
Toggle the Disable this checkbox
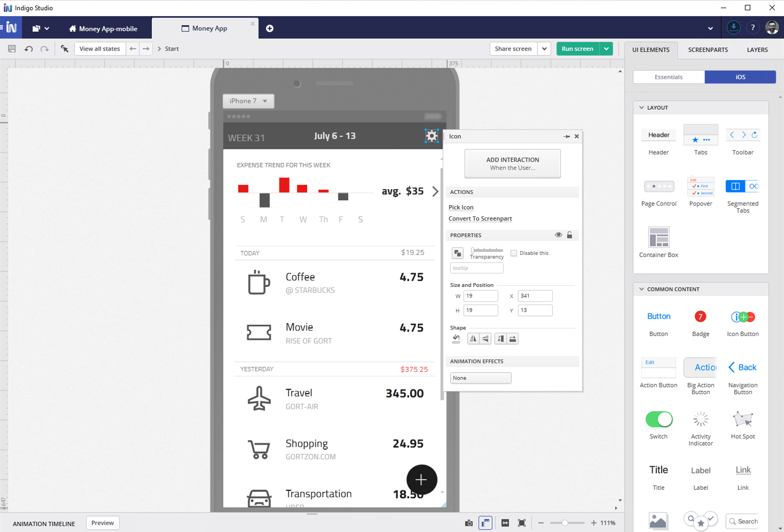point(513,253)
